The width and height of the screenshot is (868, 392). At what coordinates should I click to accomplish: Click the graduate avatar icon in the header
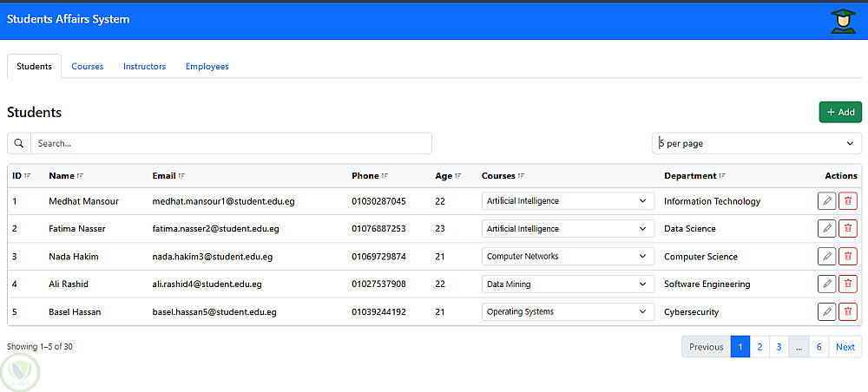(842, 21)
